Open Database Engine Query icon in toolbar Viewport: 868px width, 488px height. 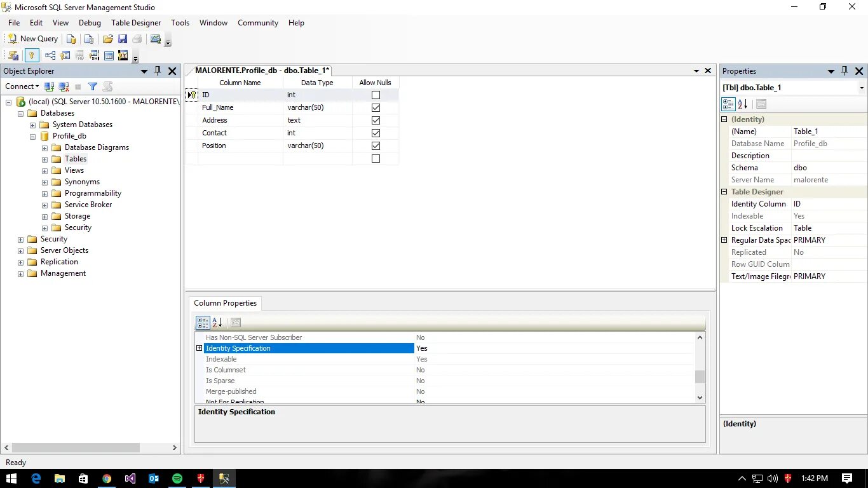click(x=72, y=39)
